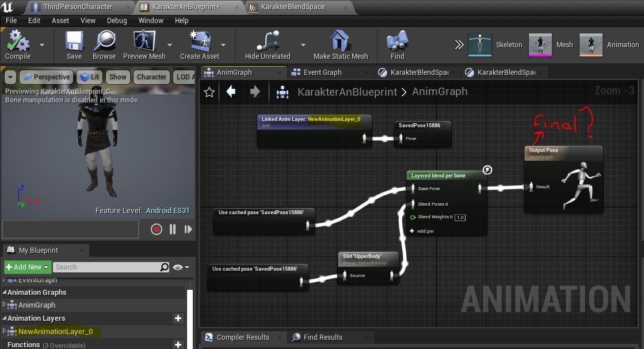Toggle the Lit view mode button

coord(90,77)
